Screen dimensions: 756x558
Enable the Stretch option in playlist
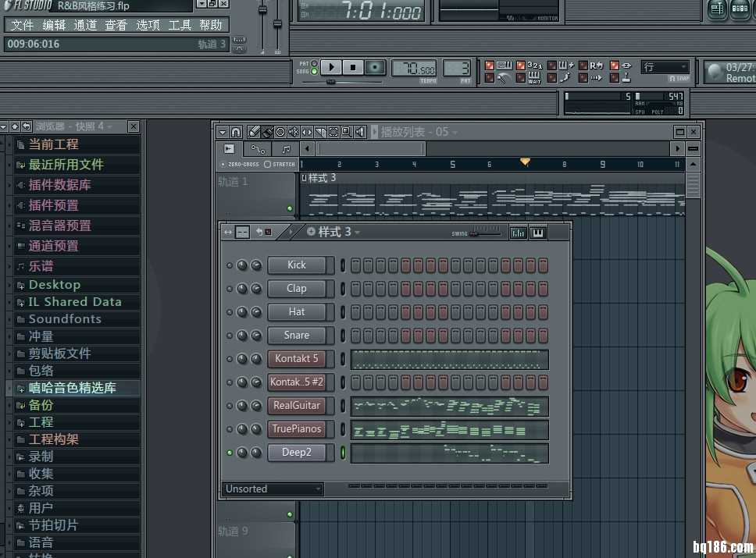pyautogui.click(x=268, y=165)
